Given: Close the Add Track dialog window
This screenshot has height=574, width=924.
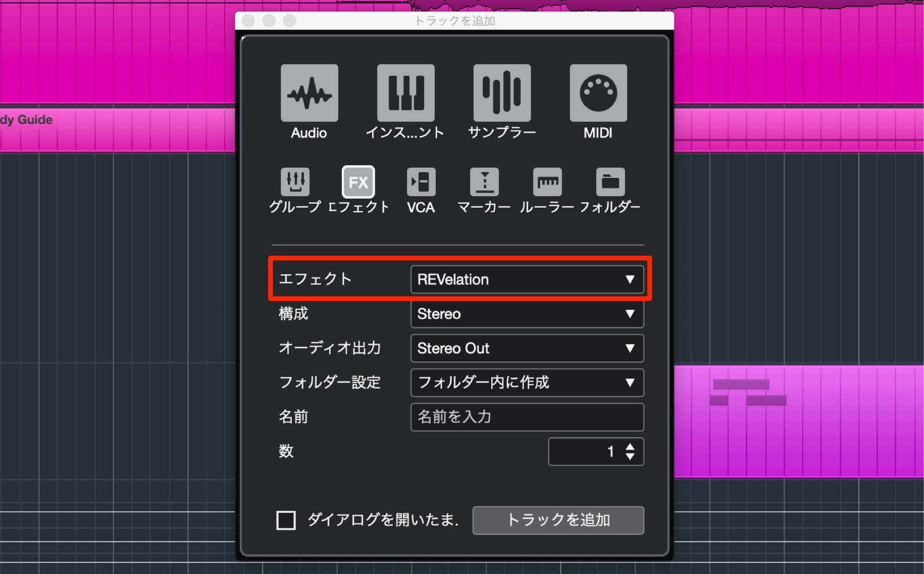Looking at the screenshot, I should (x=248, y=21).
